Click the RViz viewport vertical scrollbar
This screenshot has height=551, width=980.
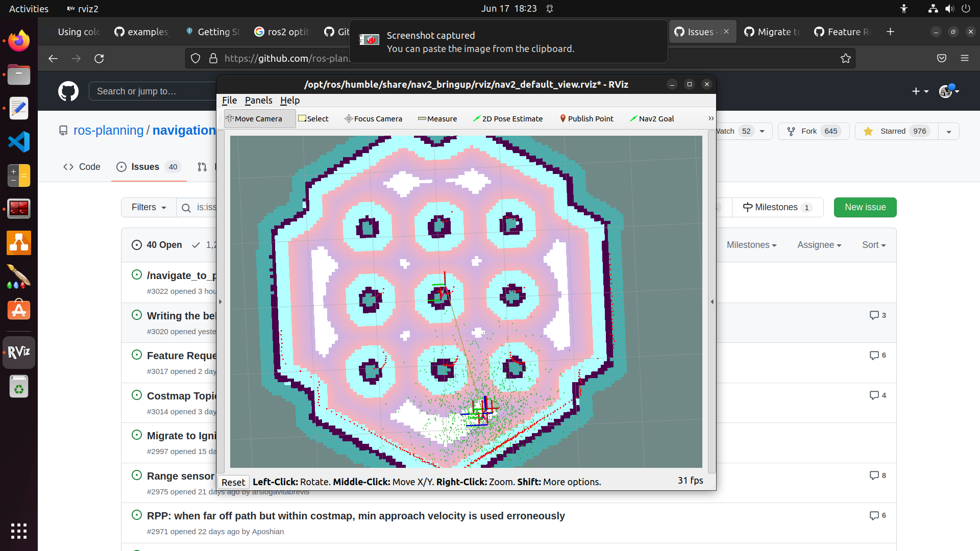[712, 302]
